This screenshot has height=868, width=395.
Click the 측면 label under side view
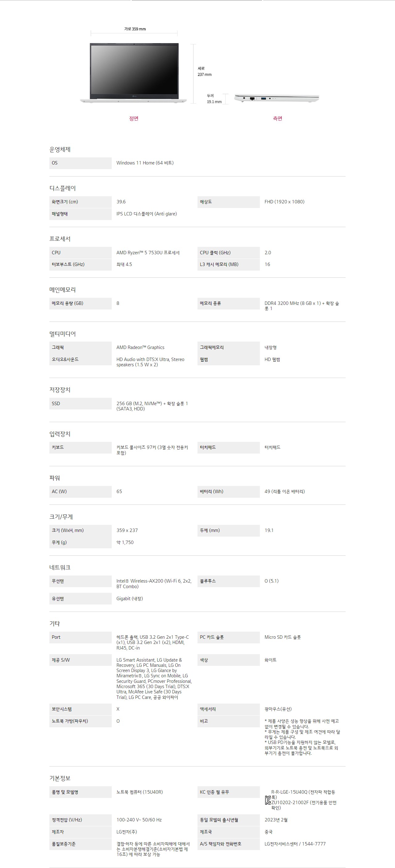(x=277, y=118)
